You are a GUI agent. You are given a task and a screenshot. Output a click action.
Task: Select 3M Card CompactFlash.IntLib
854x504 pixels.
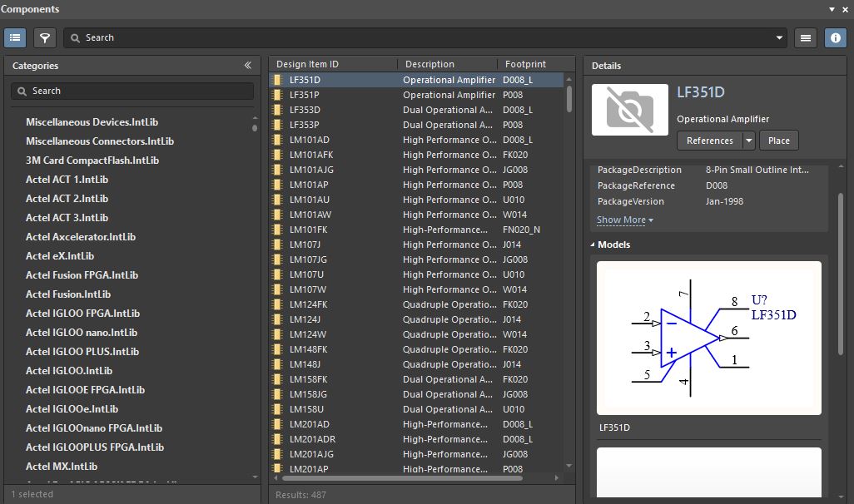pos(92,160)
